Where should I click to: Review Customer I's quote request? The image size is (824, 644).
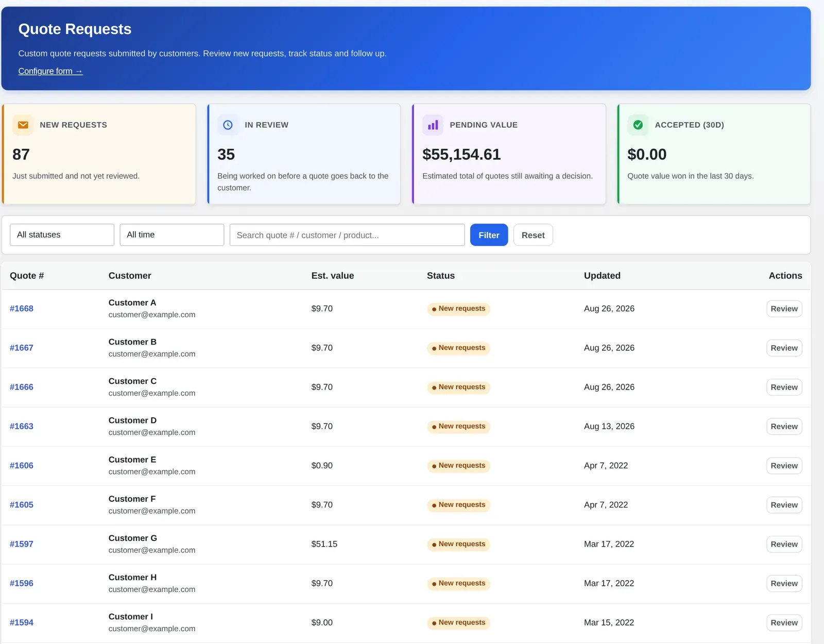(784, 622)
